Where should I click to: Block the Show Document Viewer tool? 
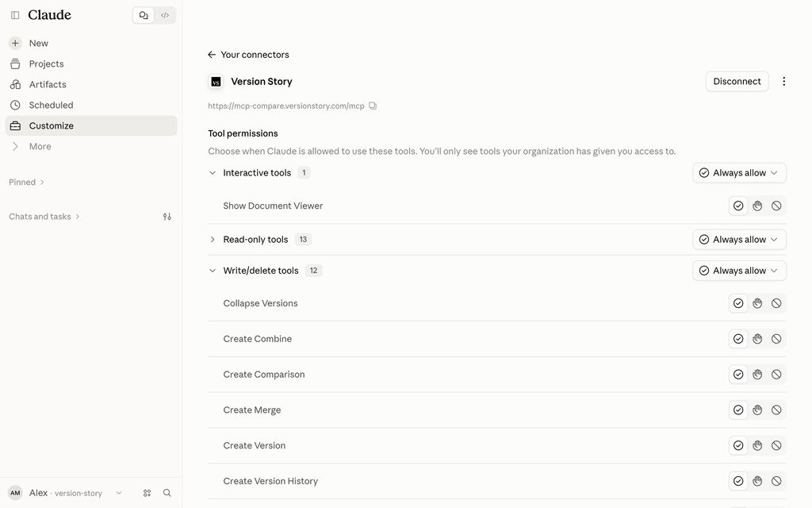click(776, 206)
